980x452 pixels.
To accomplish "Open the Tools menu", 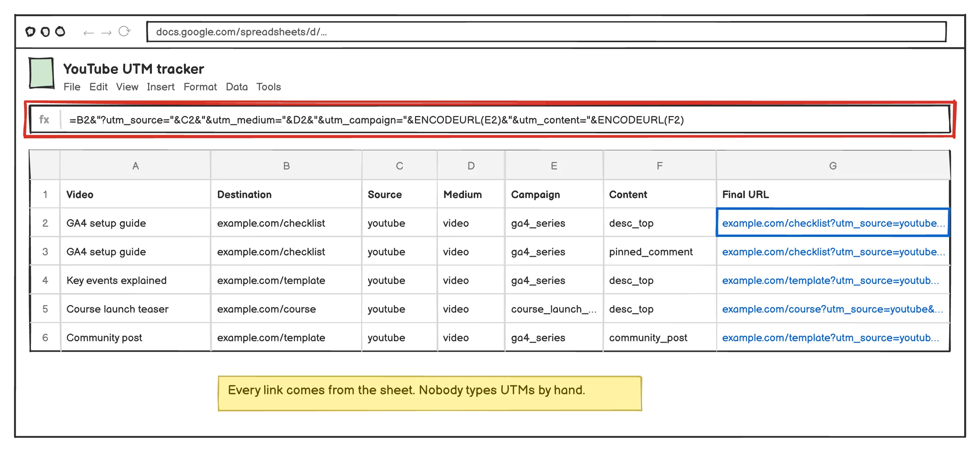I will pos(269,87).
